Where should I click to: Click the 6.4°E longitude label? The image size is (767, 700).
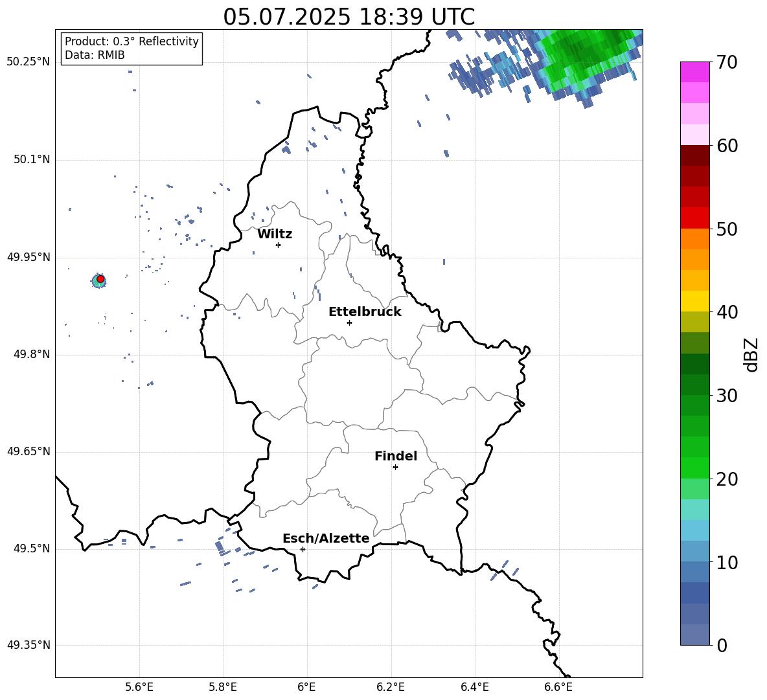[x=474, y=687]
